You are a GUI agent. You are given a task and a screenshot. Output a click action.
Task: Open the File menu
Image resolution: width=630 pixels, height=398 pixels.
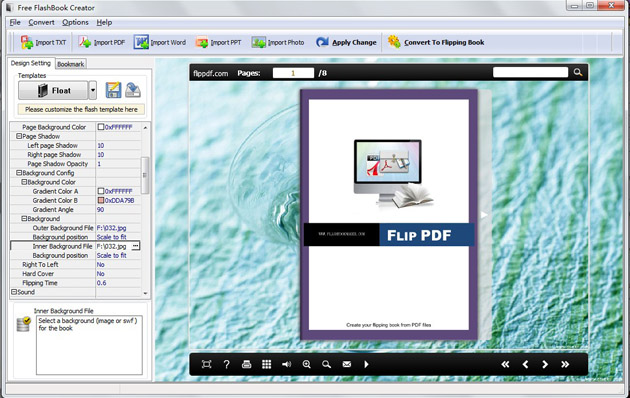click(15, 22)
